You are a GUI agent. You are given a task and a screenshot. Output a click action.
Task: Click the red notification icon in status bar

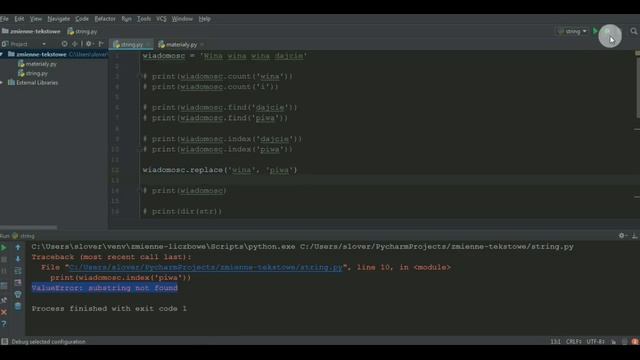pos(635,342)
